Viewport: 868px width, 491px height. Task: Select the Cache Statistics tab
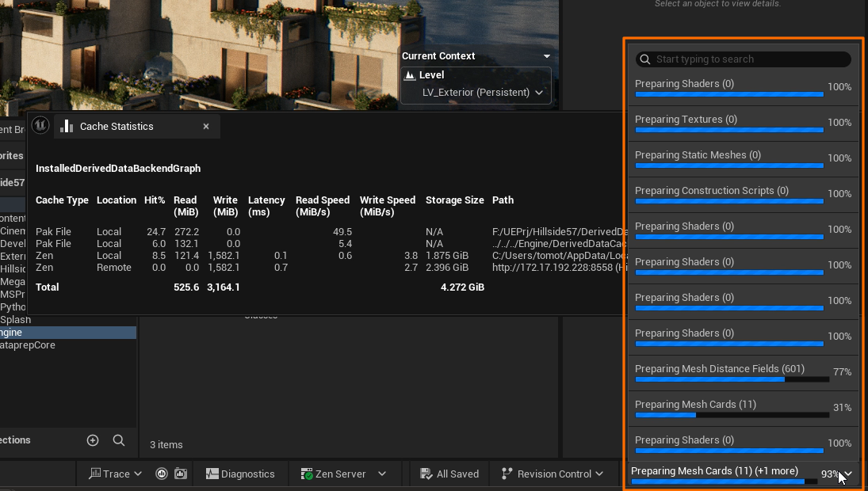pos(117,126)
